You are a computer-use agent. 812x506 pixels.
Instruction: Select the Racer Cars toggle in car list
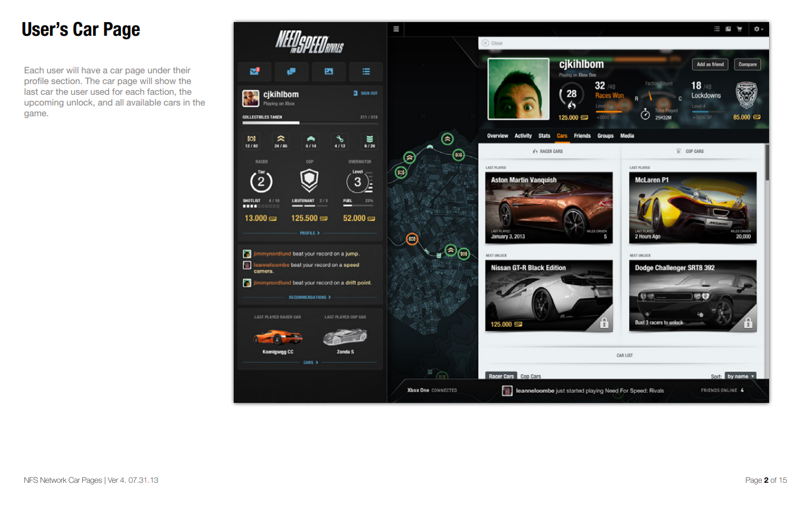(x=501, y=376)
